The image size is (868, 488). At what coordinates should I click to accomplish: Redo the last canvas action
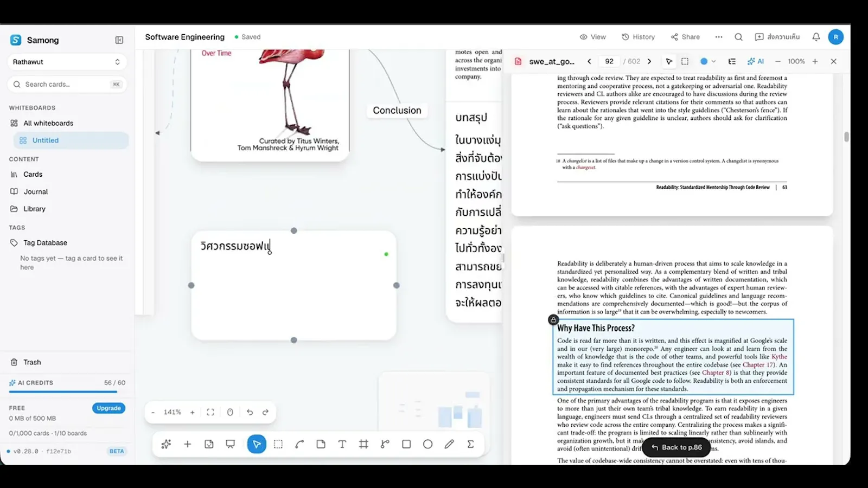(x=265, y=412)
